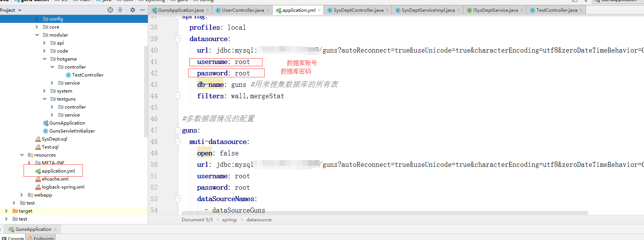Hide the Project panel with minus icon
The width and height of the screenshot is (644, 240).
[x=142, y=10]
